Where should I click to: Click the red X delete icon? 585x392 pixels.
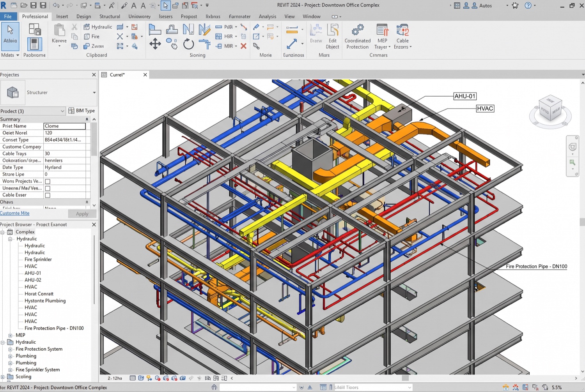click(x=244, y=46)
